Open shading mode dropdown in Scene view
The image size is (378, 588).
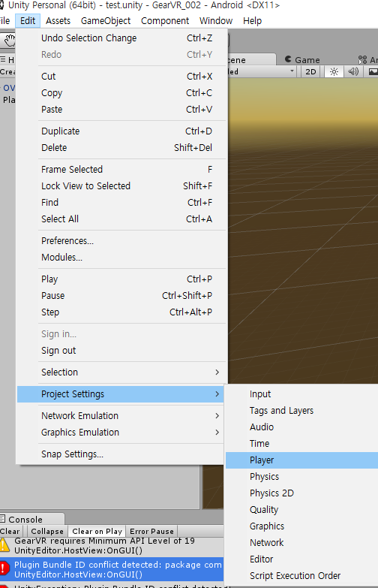[x=261, y=71]
